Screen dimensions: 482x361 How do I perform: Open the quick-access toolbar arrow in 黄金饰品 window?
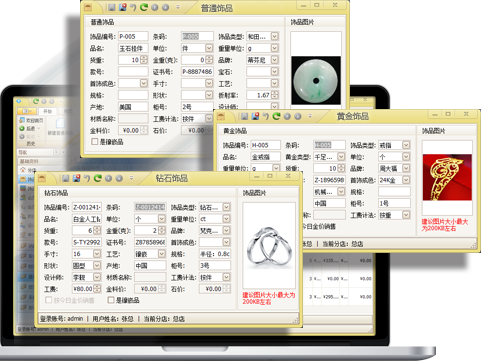[x=310, y=116]
